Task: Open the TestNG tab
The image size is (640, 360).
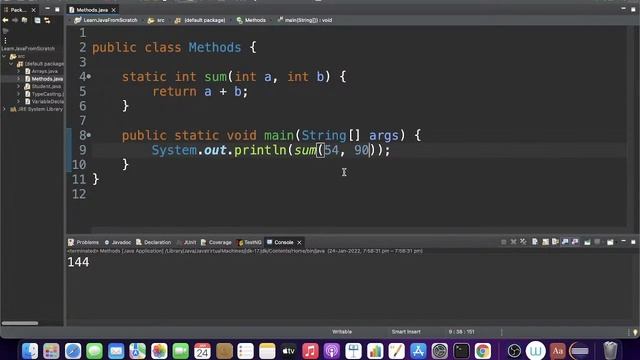Action: coord(249,242)
